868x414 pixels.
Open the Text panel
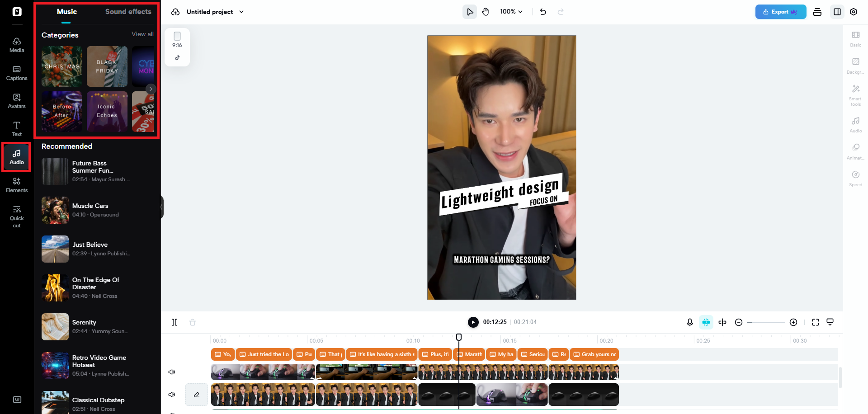click(x=16, y=127)
